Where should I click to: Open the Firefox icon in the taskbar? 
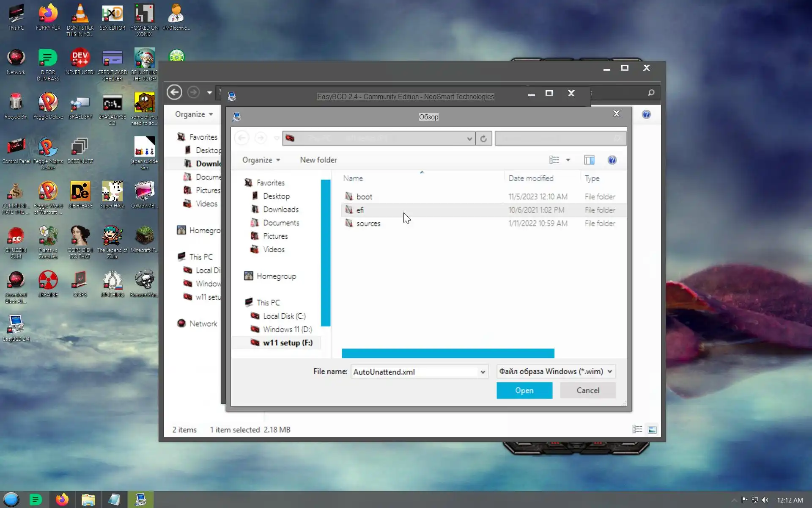click(x=62, y=500)
